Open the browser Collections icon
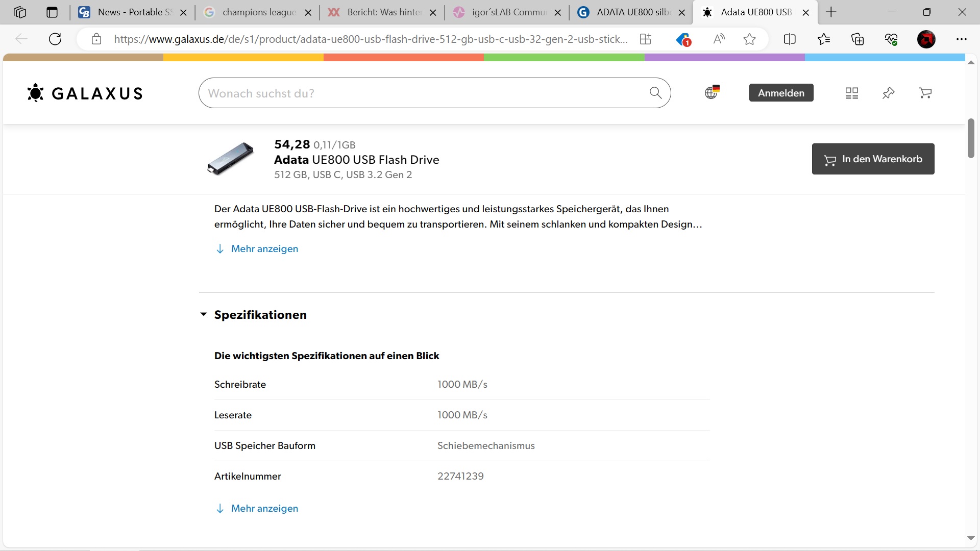 (x=857, y=39)
